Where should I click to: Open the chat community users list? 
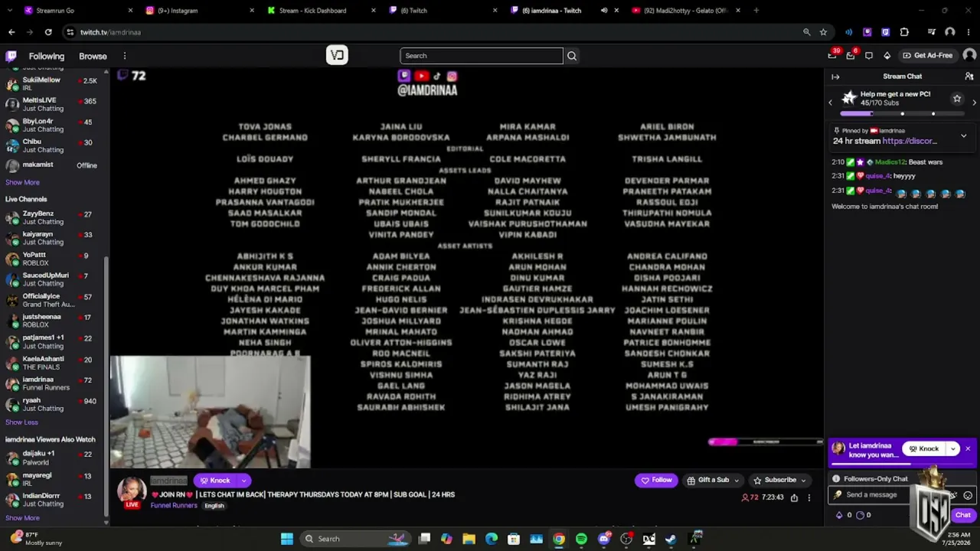click(x=969, y=77)
